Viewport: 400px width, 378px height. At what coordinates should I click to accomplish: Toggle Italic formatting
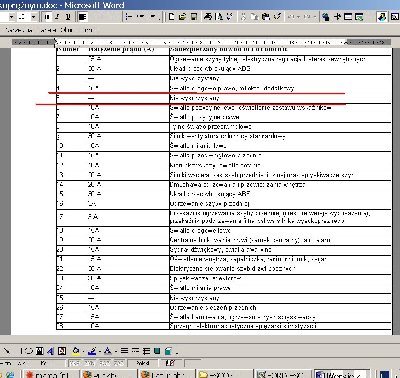coord(57,17)
